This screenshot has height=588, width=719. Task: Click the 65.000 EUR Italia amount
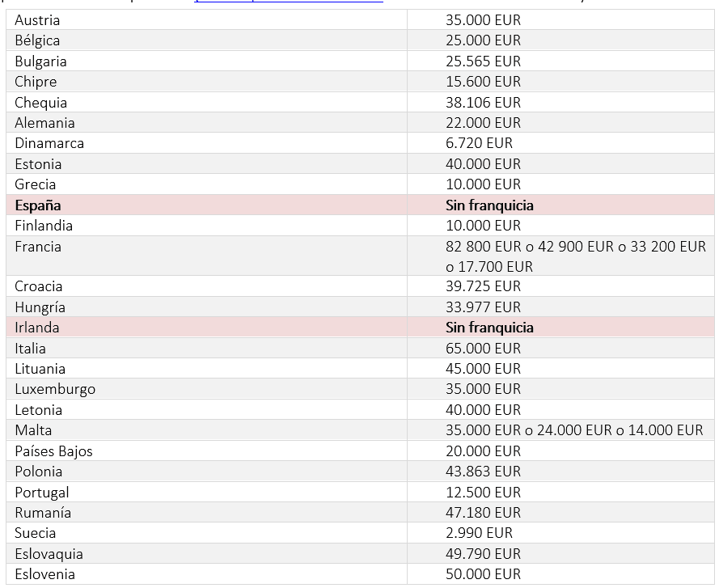coord(483,349)
